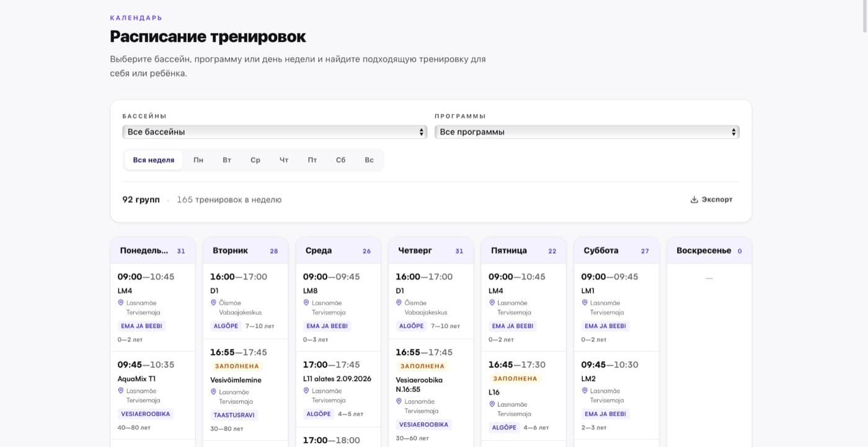Click Õismäe Vabaajakeskus location in Tuesday D1 card
868x447 pixels.
pos(241,308)
